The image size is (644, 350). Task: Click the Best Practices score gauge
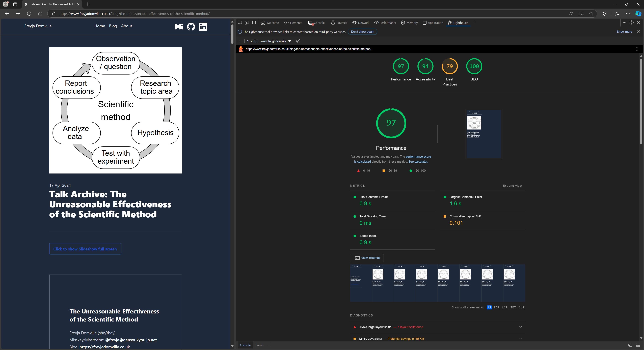point(449,66)
